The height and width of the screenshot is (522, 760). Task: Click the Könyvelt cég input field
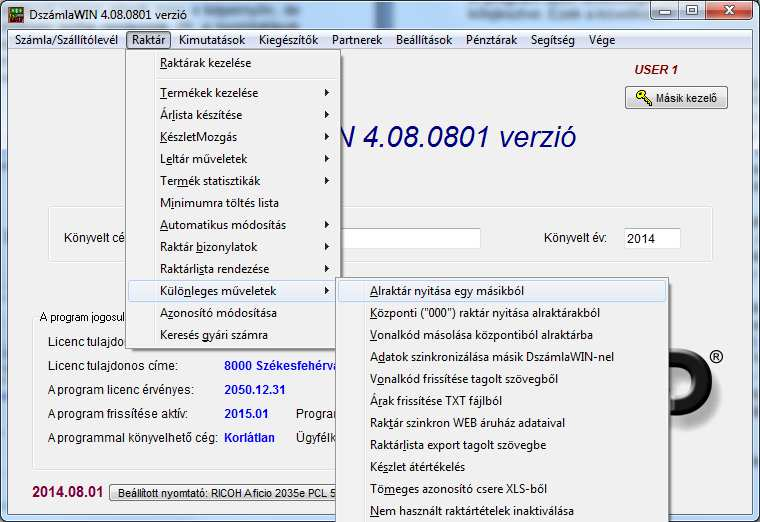click(x=411, y=238)
